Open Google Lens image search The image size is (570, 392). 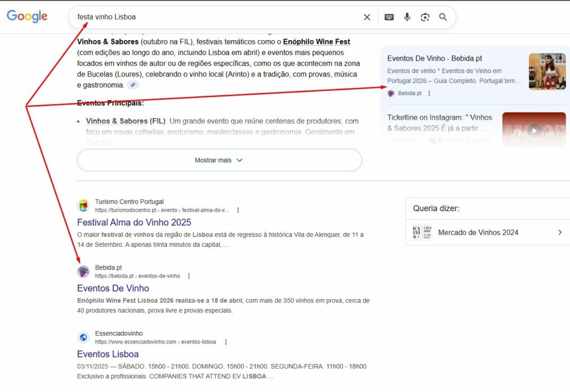coord(425,17)
